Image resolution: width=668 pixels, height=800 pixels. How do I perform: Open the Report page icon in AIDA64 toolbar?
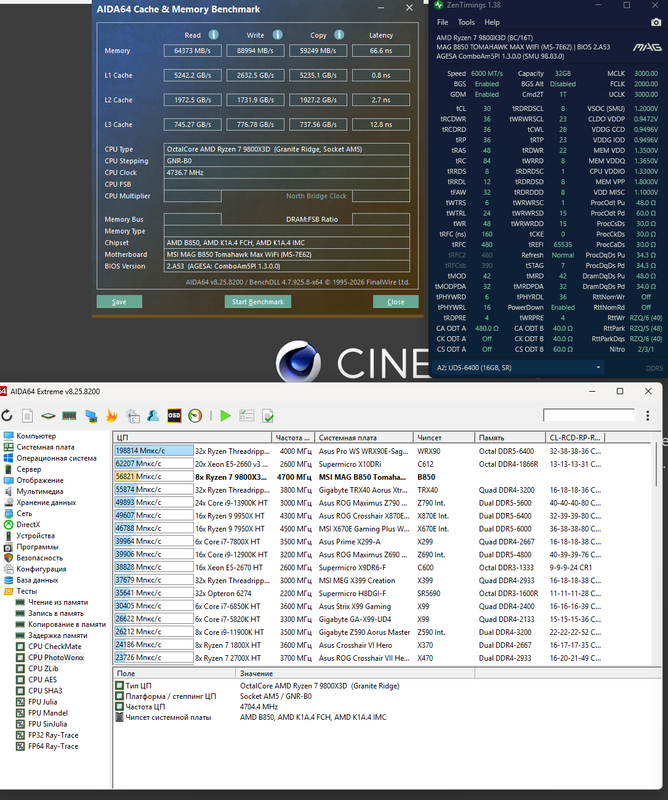click(x=28, y=416)
